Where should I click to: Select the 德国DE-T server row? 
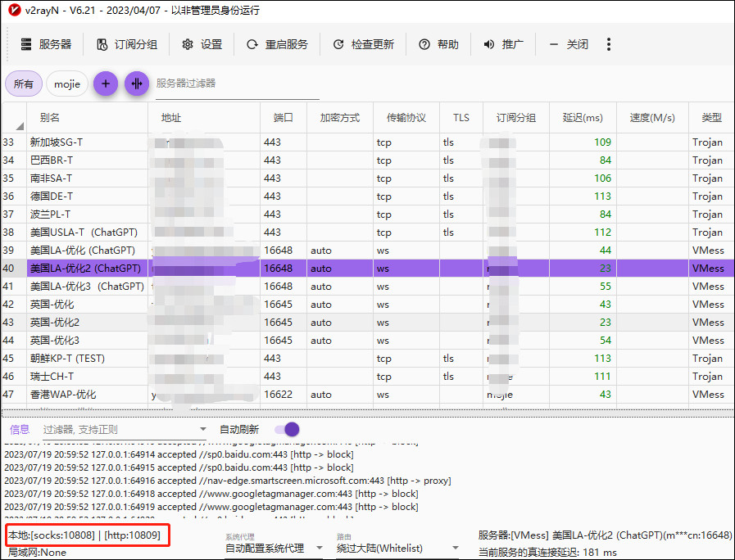coord(368,196)
